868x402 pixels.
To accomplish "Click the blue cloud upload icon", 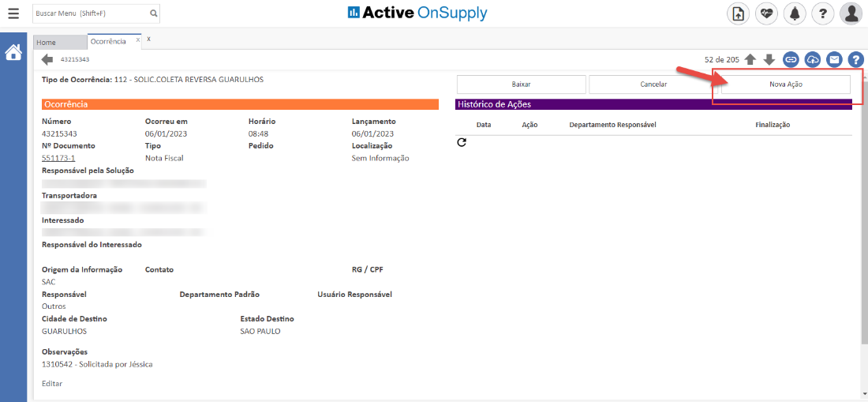I will coord(813,59).
